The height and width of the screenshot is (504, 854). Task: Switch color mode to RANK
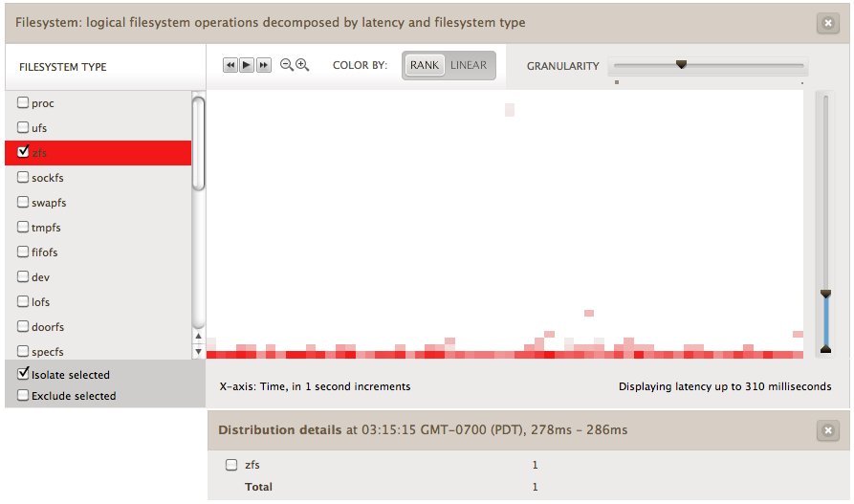(x=424, y=66)
